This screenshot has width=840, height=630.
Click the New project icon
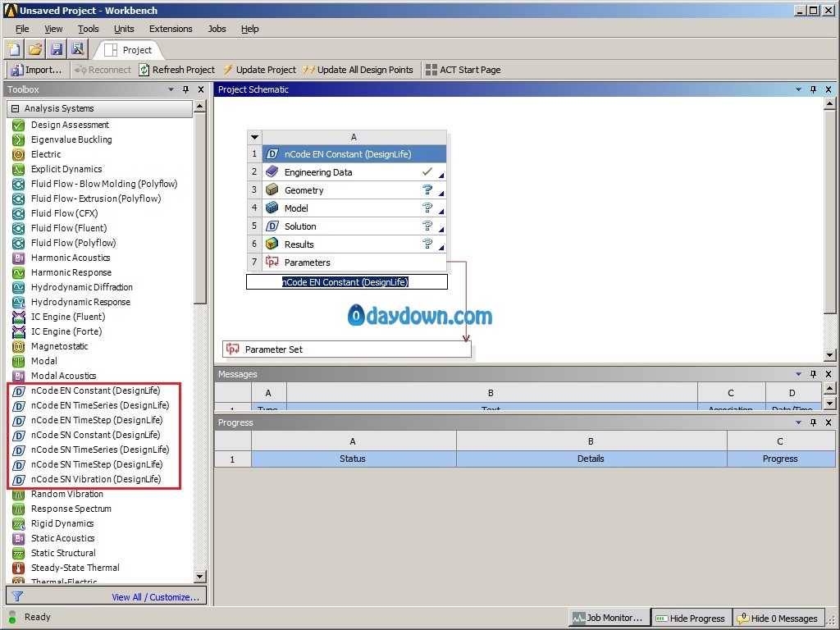(13, 50)
